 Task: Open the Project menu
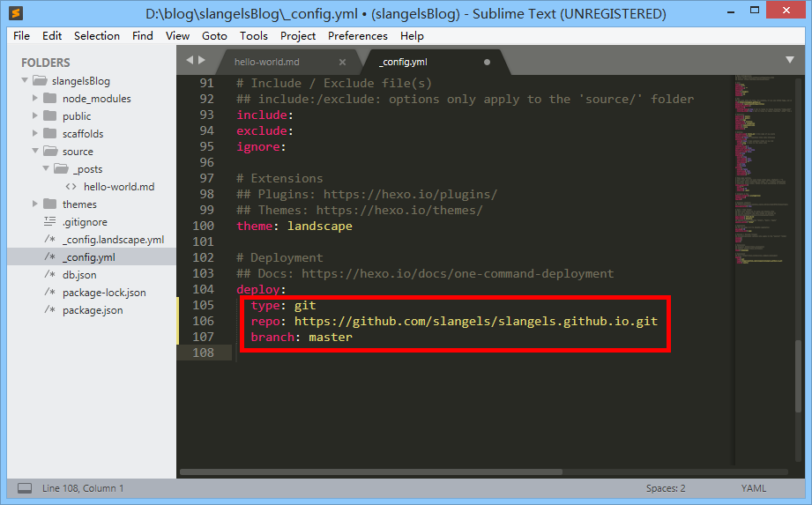click(x=298, y=36)
